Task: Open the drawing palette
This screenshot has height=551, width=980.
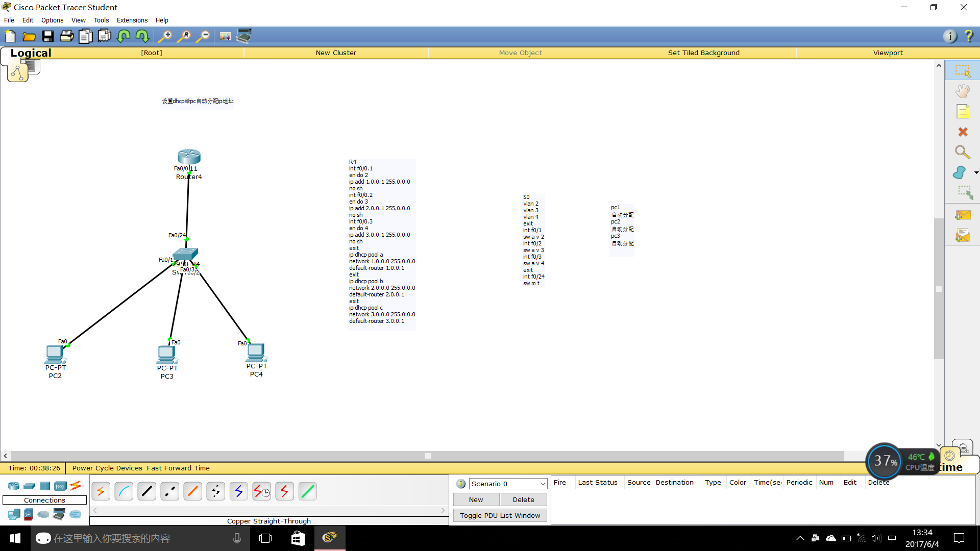Action: 225,36
